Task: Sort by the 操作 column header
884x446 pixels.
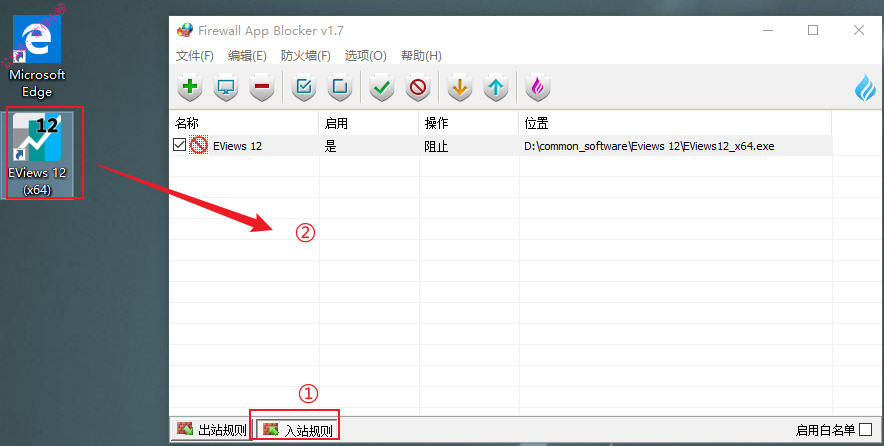Action: 468,123
